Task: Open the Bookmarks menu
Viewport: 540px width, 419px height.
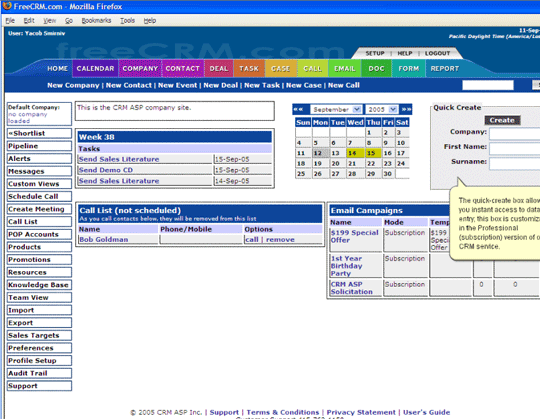Action: tap(96, 21)
